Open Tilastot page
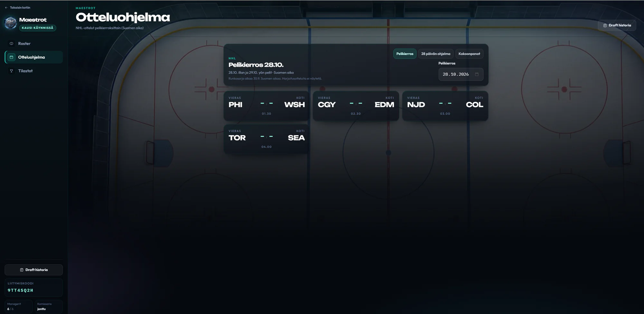Image resolution: width=644 pixels, height=314 pixels. pos(33,71)
